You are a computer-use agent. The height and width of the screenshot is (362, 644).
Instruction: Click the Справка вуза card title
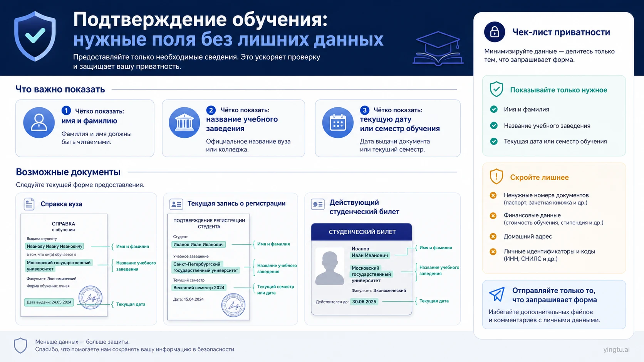(x=61, y=204)
